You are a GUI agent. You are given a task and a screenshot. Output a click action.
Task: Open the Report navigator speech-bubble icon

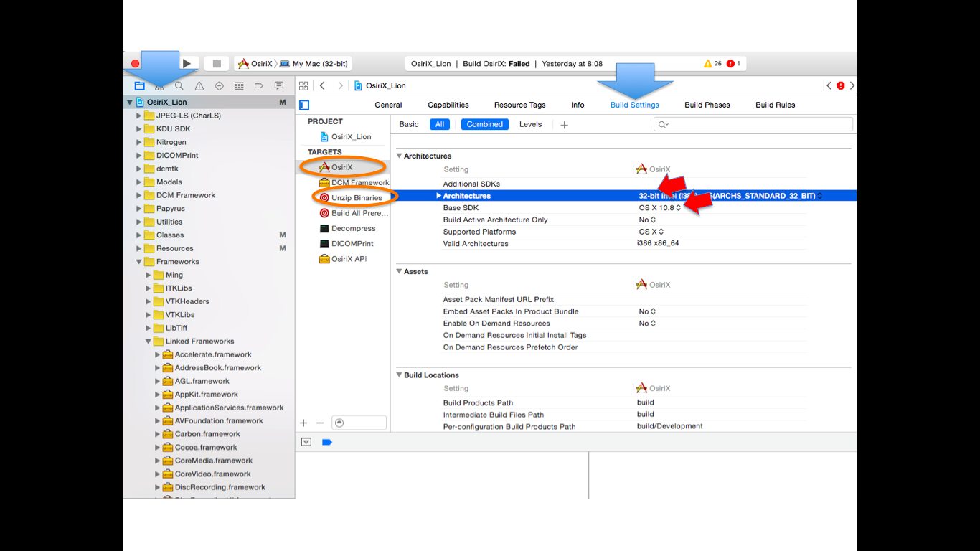click(x=279, y=85)
